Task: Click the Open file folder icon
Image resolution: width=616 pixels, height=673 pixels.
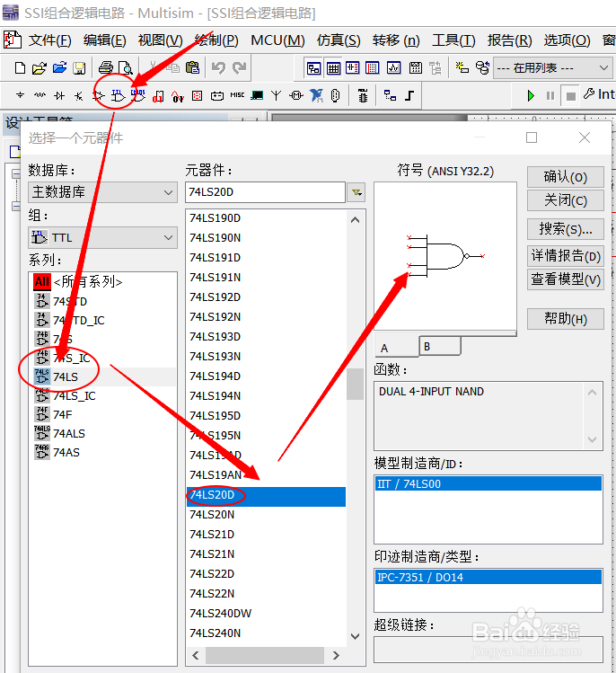Action: (40, 67)
